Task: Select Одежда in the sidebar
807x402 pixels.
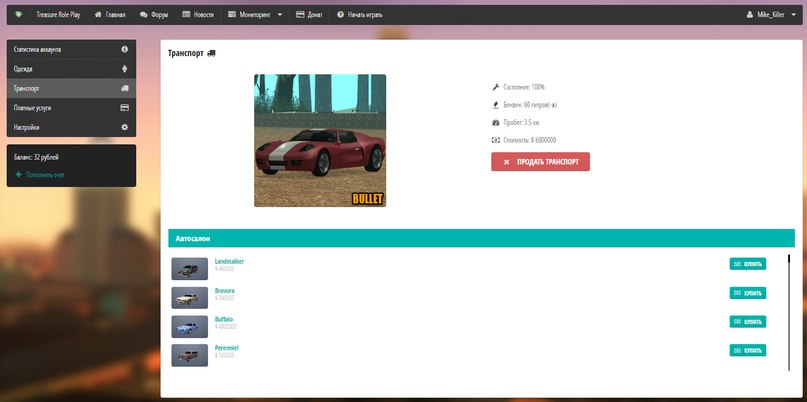Action: pos(72,69)
